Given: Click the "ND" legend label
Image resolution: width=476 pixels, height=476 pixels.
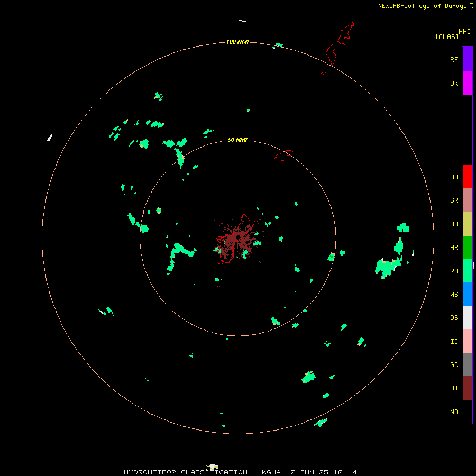Looking at the screenshot, I should coord(454,411).
